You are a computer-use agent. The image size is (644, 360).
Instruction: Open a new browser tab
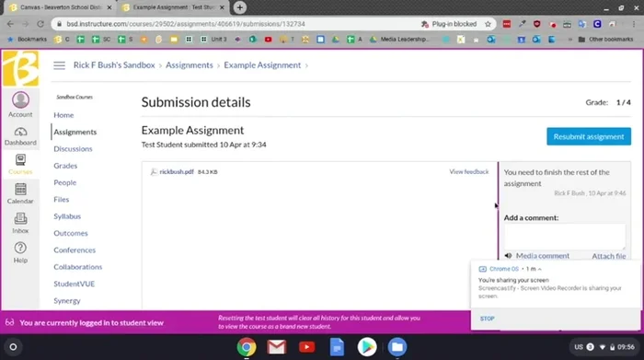click(x=240, y=7)
